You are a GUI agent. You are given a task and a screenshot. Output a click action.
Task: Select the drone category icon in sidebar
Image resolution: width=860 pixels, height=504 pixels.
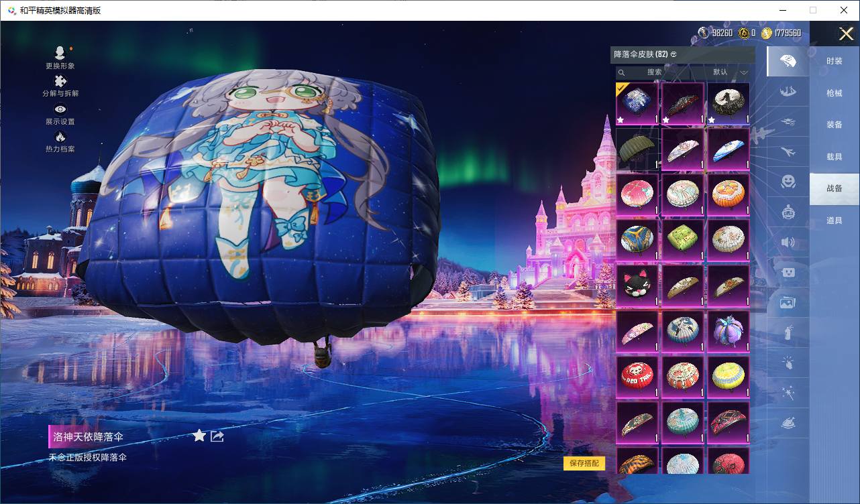[788, 122]
